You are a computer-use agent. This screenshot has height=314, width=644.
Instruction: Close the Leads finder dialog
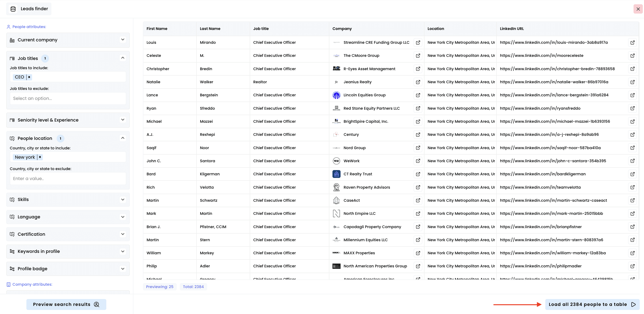[x=638, y=9]
